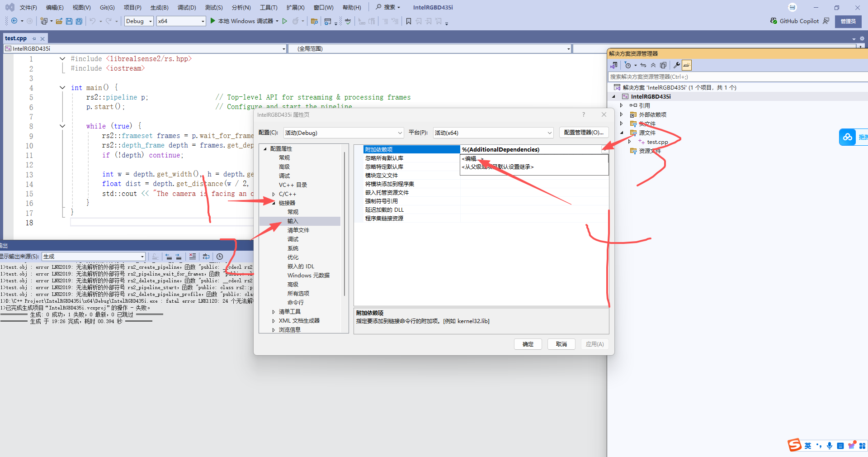Click the GitHub Copilot icon

774,21
